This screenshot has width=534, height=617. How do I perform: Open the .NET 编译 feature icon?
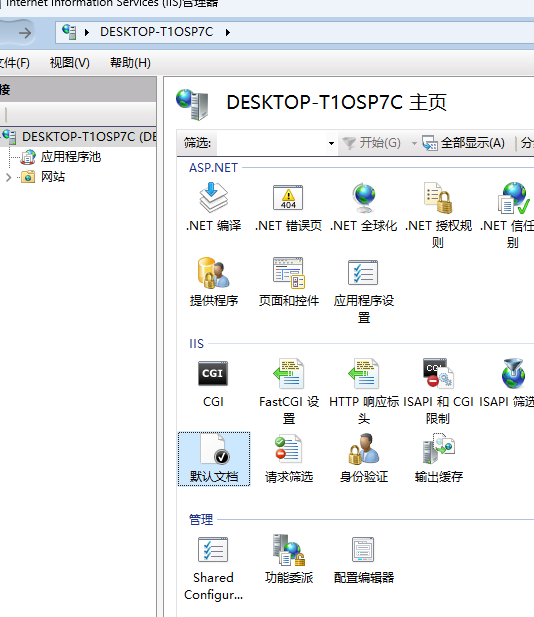point(213,197)
